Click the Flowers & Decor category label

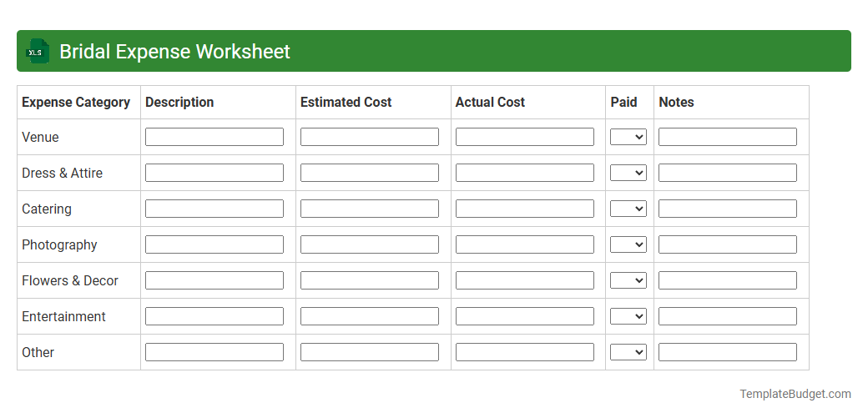(70, 280)
